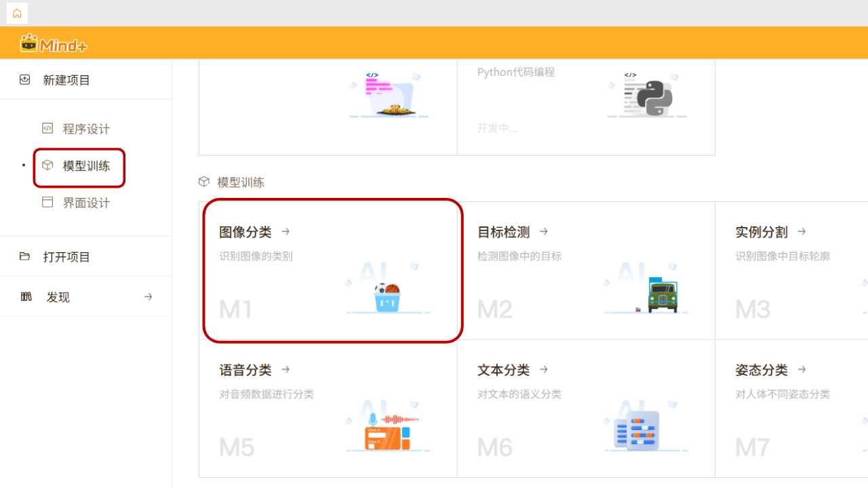The image size is (868, 488).
Task: Click the arrow next to 图像分类
Action: pyautogui.click(x=285, y=232)
